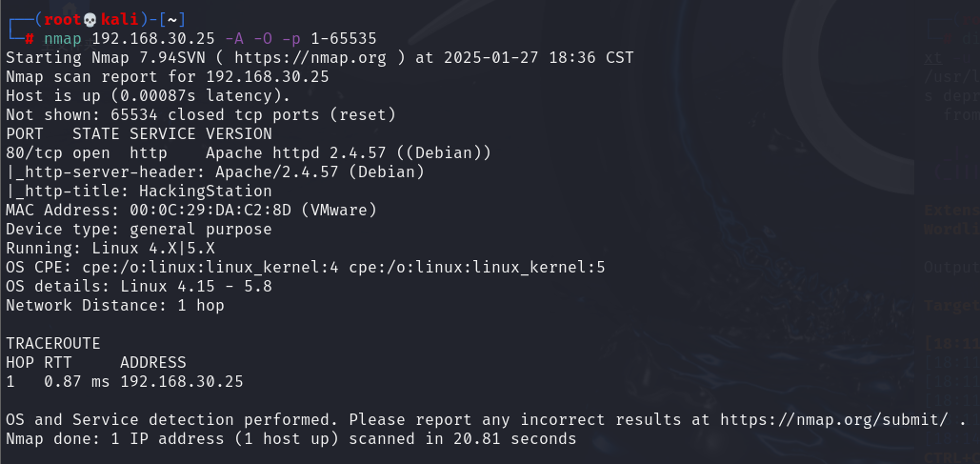This screenshot has height=464, width=980.
Task: Click the Network Distance: 1 hop line
Action: click(115, 306)
